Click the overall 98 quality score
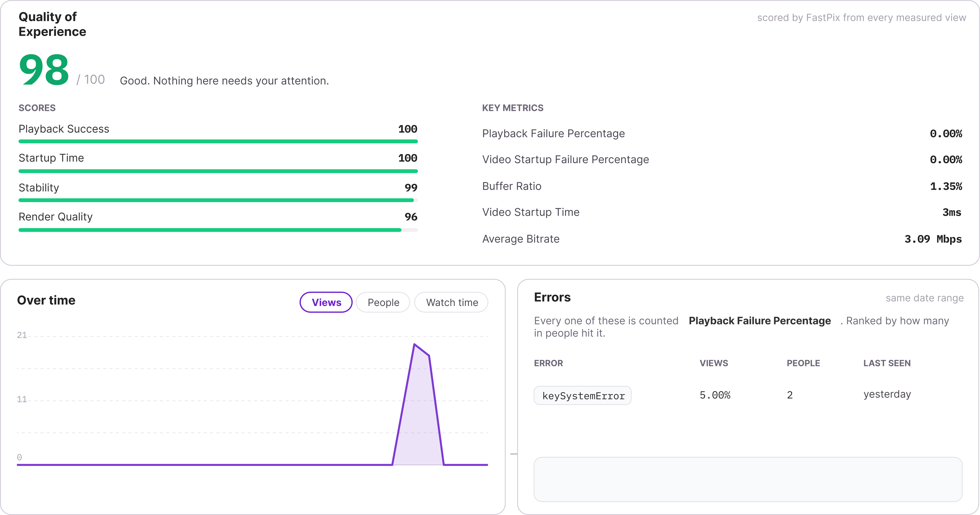This screenshot has width=980, height=515. point(44,69)
